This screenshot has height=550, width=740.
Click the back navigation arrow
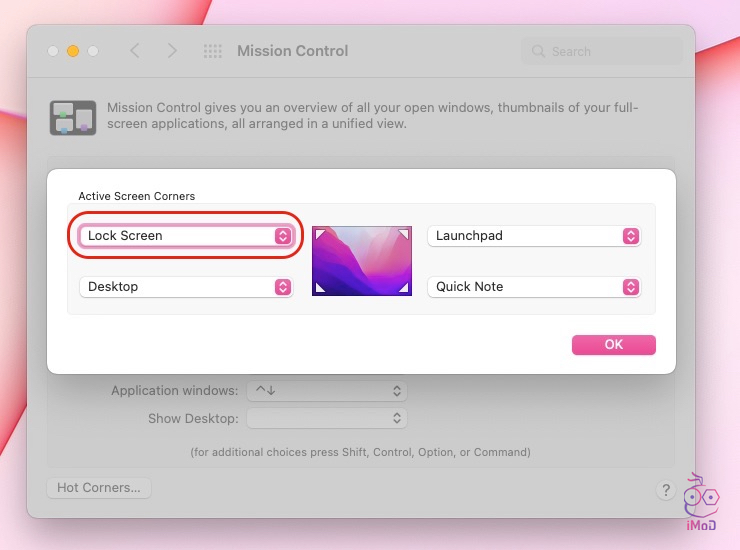coord(135,51)
